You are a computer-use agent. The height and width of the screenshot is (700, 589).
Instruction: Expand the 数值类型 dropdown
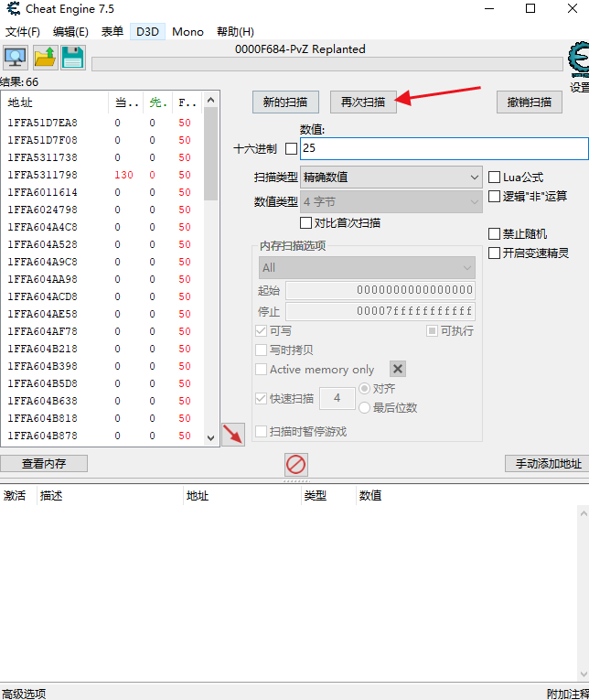(x=391, y=201)
